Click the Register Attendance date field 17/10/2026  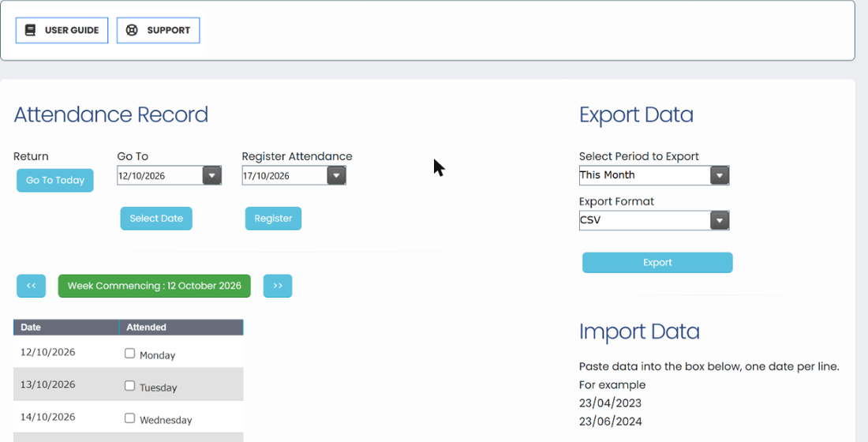[x=285, y=175]
